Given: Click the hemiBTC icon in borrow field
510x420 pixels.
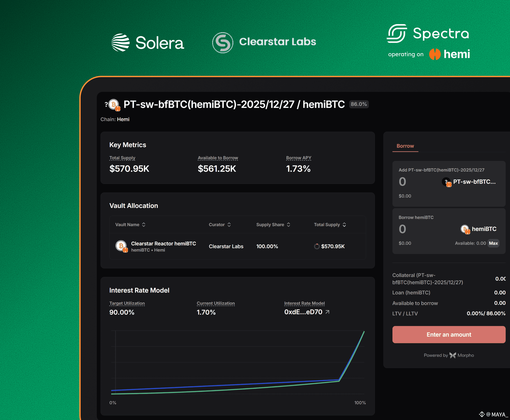Looking at the screenshot, I should pos(465,229).
